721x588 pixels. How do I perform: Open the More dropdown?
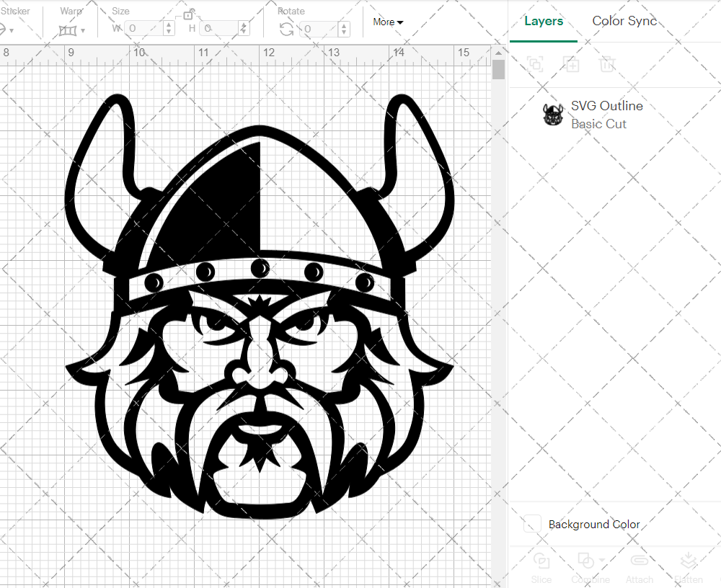[387, 22]
